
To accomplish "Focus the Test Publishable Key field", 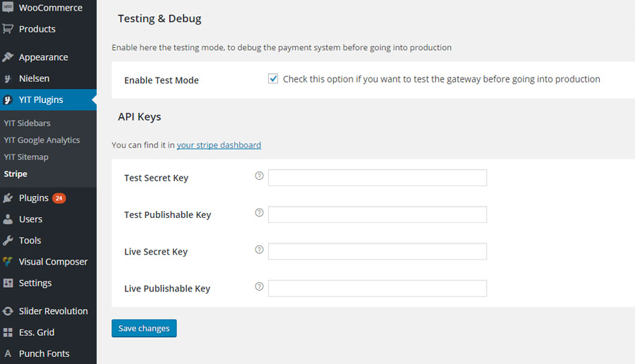I will point(377,214).
